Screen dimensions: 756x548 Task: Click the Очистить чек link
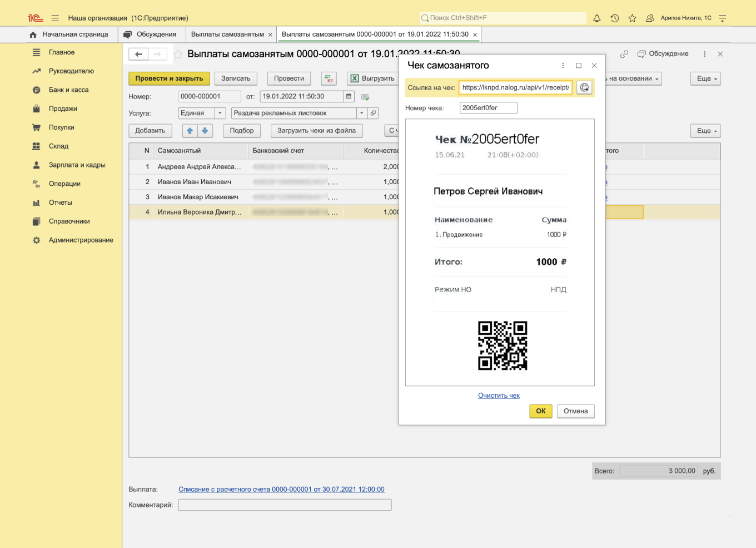(x=499, y=396)
